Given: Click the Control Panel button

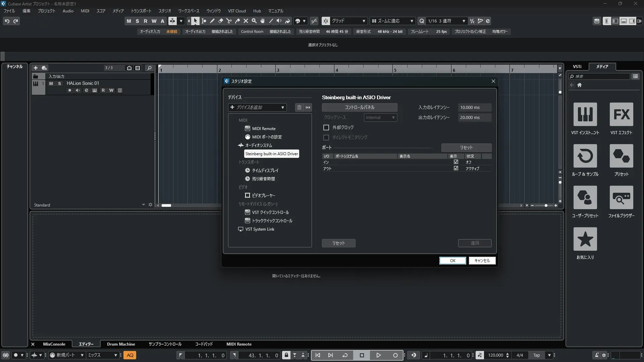Looking at the screenshot, I should point(360,107).
